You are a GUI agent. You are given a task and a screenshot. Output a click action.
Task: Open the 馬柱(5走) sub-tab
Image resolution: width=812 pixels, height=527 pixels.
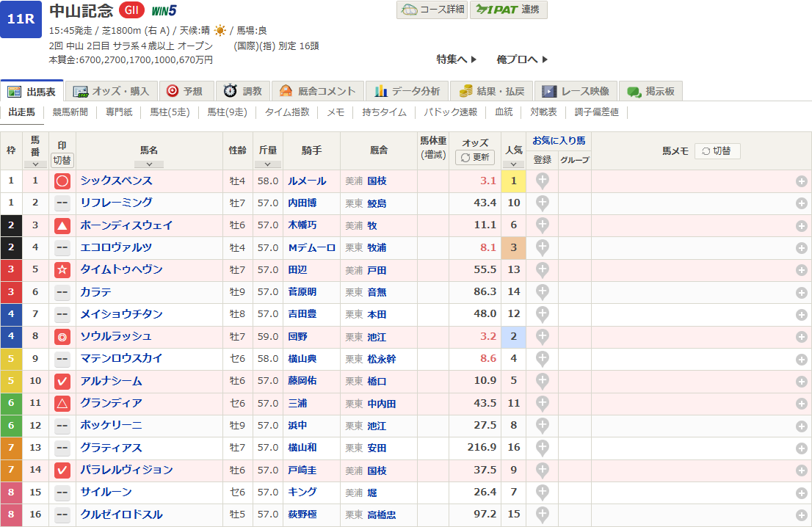pyautogui.click(x=170, y=112)
